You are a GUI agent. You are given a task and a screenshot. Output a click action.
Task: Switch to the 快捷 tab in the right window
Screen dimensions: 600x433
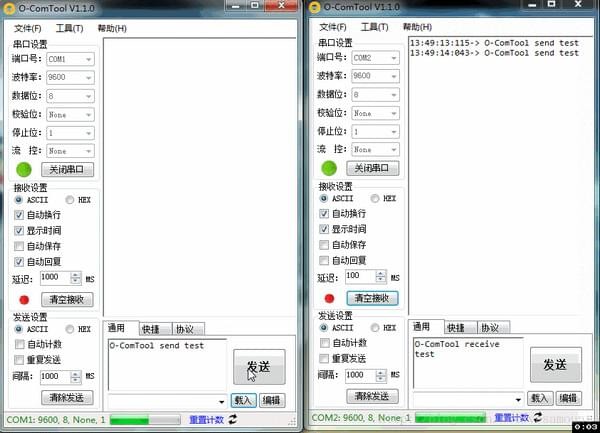460,327
